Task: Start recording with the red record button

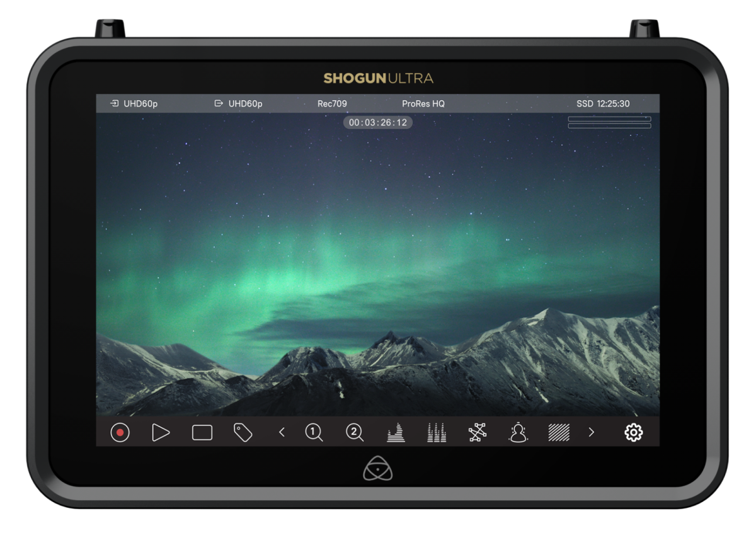Action: coord(120,433)
